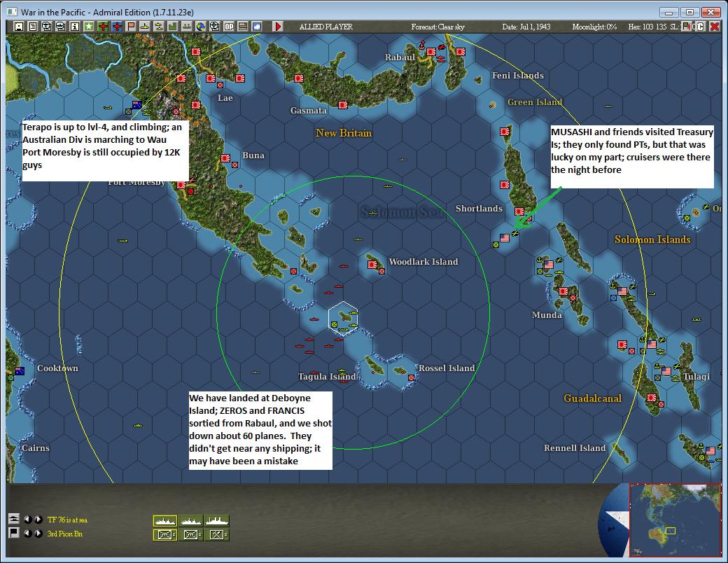This screenshot has width=728, height=563.
Task: Select the engineer crossed-tools unit button
Action: tap(217, 535)
